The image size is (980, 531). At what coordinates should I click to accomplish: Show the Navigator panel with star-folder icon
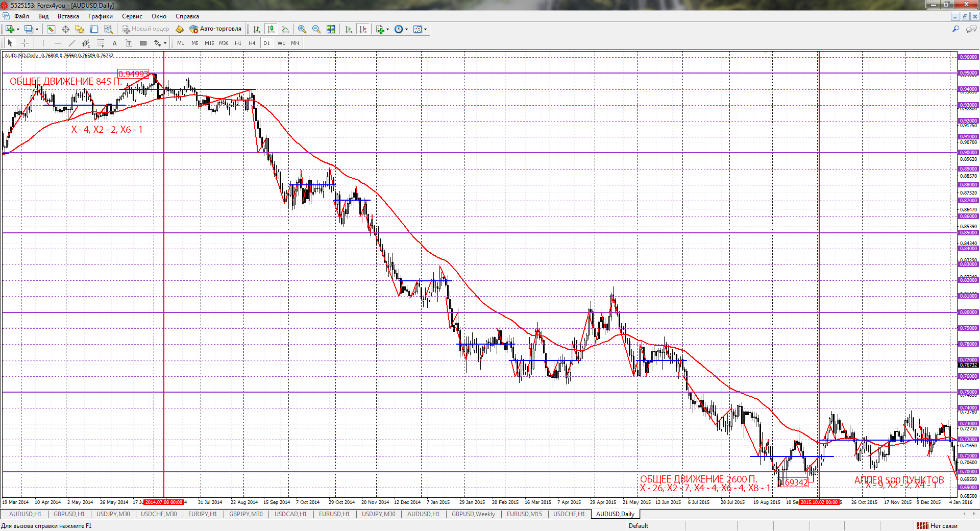coord(80,29)
